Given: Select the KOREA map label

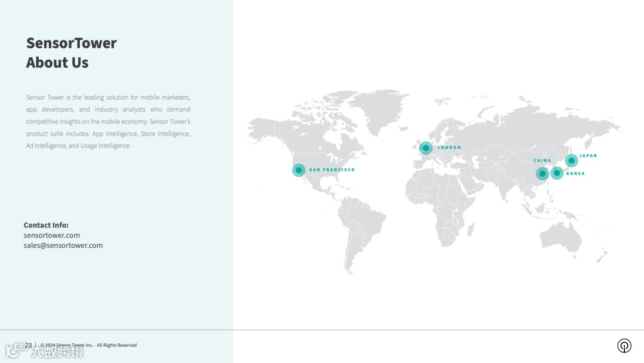Looking at the screenshot, I should (575, 174).
